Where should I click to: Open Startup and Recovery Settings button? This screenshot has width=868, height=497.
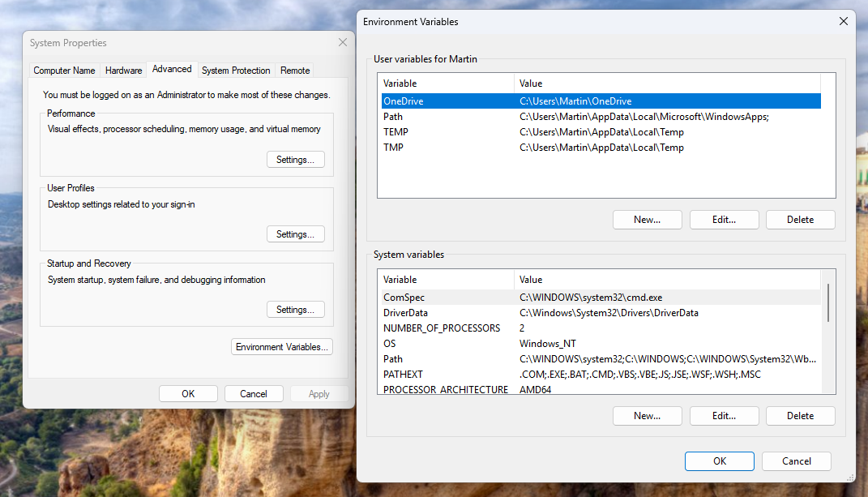[296, 310]
